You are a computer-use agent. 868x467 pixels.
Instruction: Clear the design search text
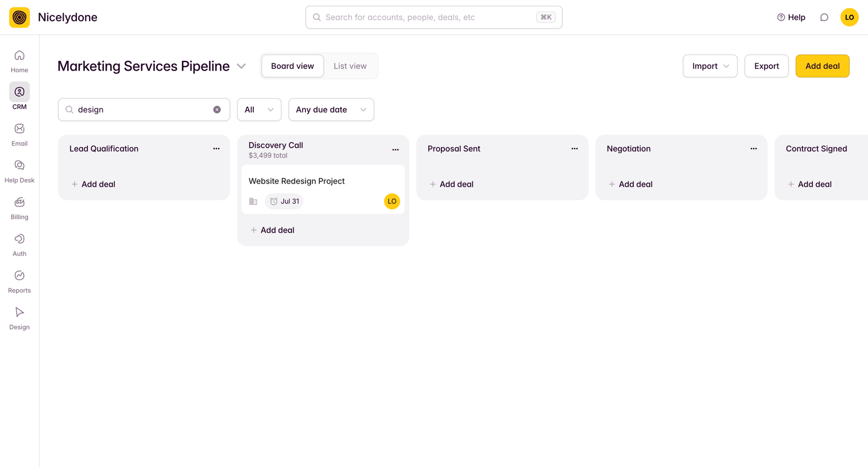point(217,110)
